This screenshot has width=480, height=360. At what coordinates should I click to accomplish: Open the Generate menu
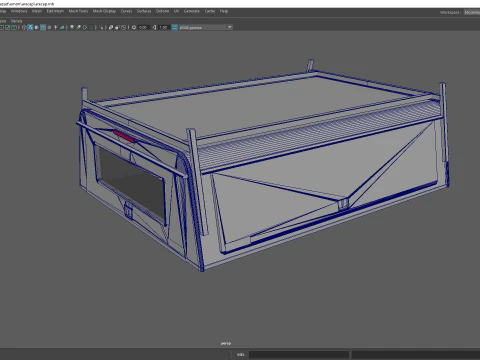[x=192, y=11]
